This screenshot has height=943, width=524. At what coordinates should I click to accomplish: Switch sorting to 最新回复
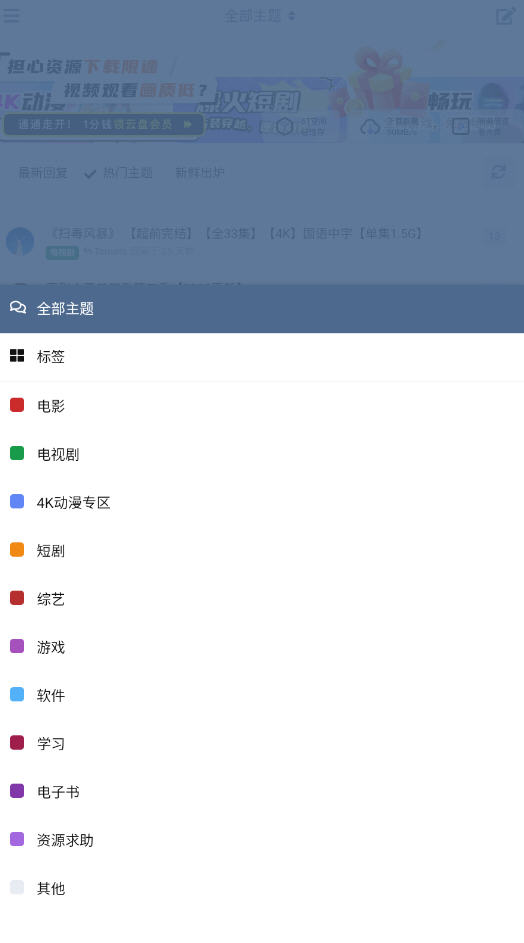tap(43, 173)
